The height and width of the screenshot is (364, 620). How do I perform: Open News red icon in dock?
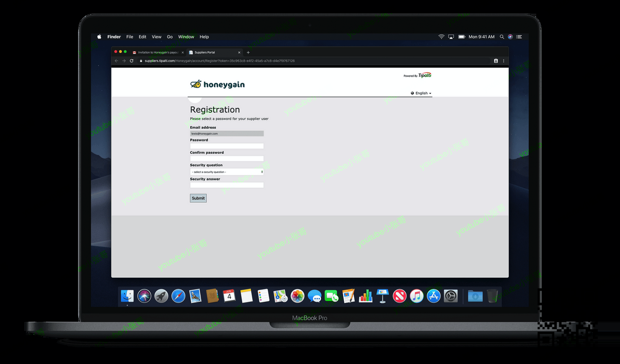pos(400,296)
